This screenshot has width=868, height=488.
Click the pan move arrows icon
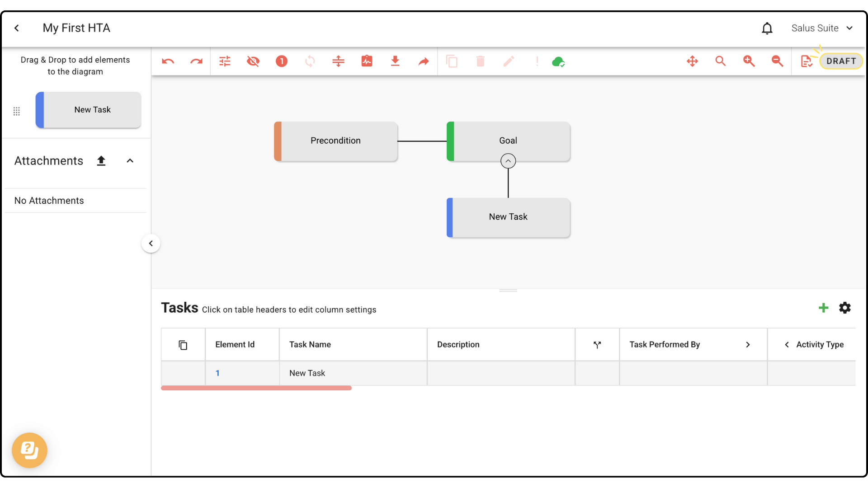coord(692,61)
